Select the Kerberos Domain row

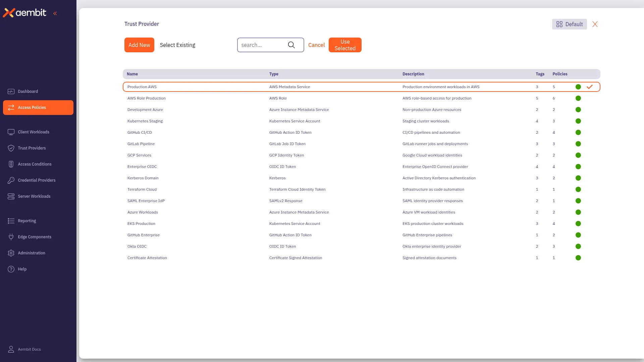pyautogui.click(x=361, y=178)
